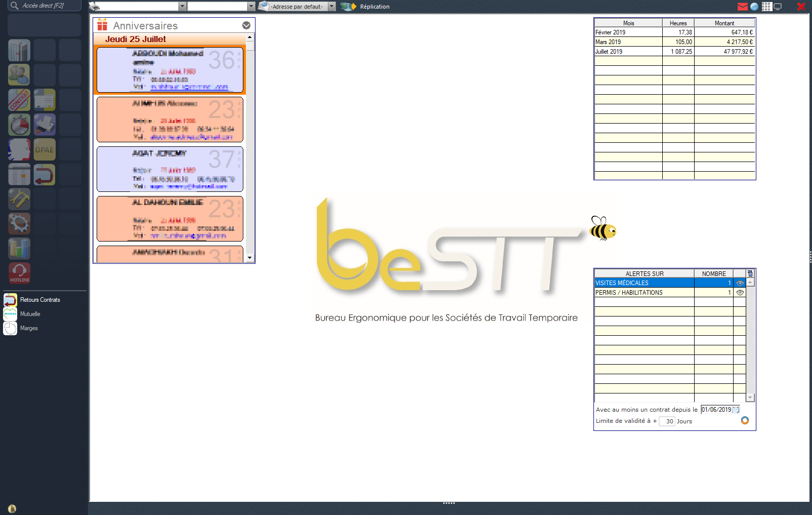Click the trash icon in alerts header

click(750, 273)
